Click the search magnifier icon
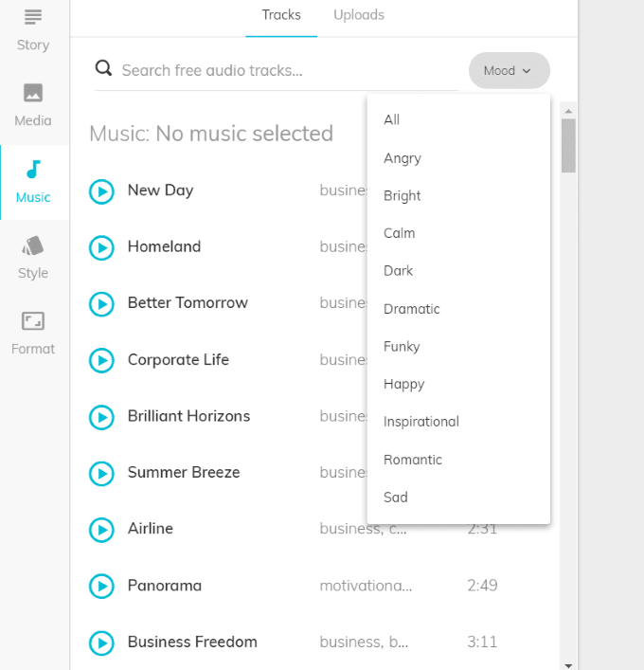This screenshot has height=670, width=644. point(104,69)
